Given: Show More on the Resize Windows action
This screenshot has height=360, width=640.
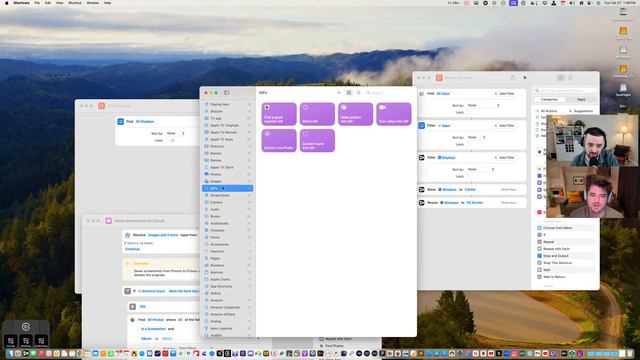Looking at the screenshot, I should [x=509, y=203].
